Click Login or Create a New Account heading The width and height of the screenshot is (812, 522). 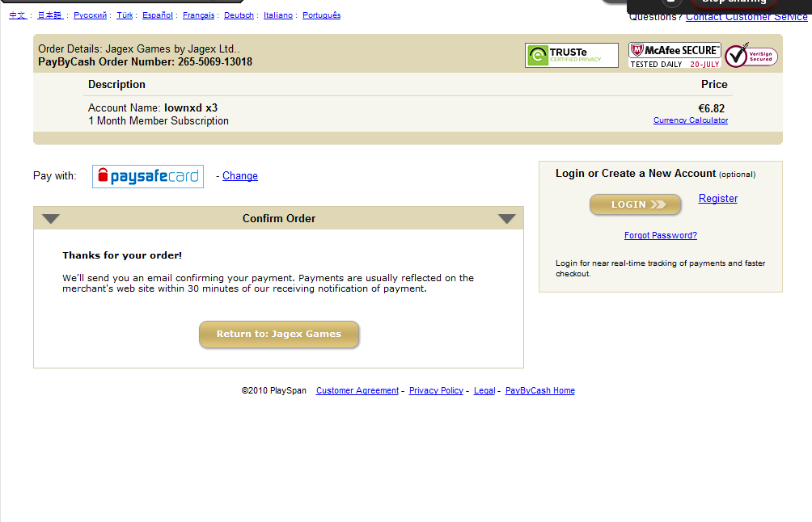pos(636,174)
